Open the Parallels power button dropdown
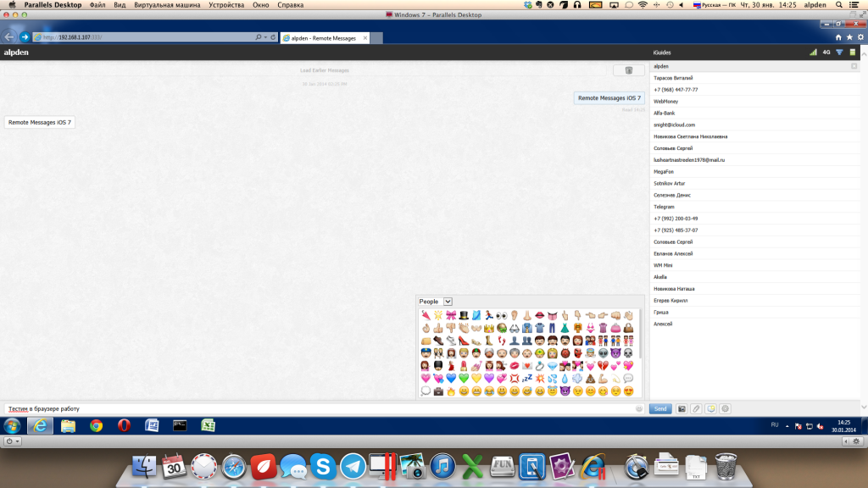The height and width of the screenshot is (488, 868). 13,441
